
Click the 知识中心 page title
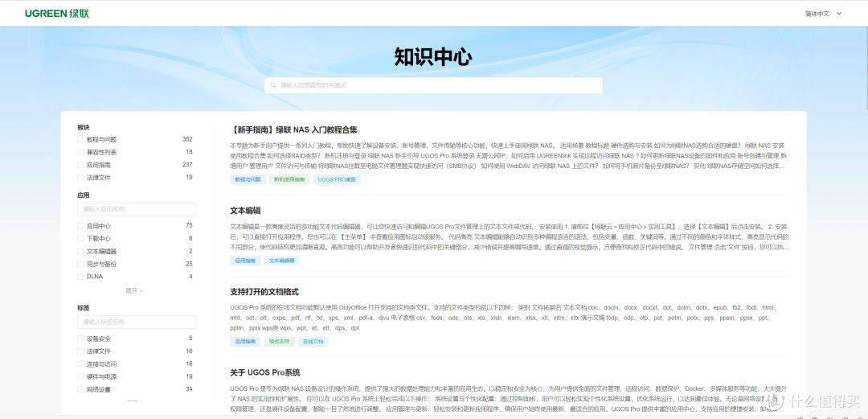(x=433, y=56)
